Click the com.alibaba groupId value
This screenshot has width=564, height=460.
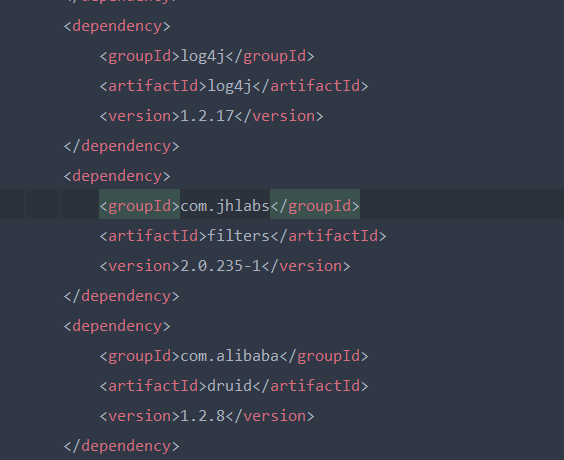tap(229, 356)
